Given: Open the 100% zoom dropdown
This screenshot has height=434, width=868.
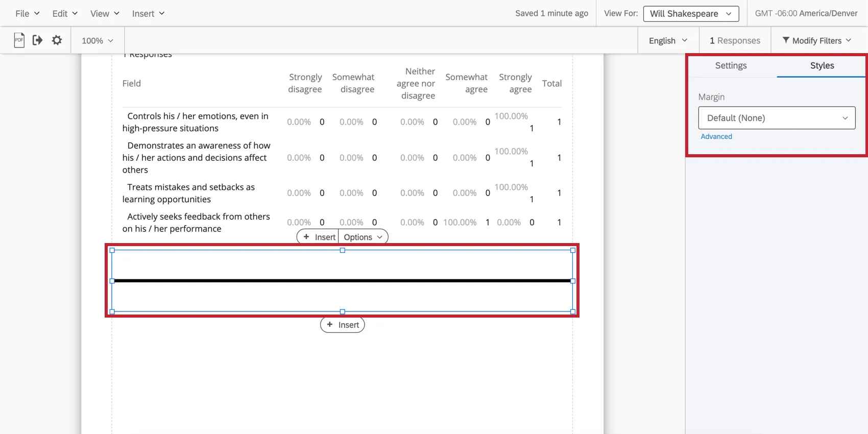Looking at the screenshot, I should pos(97,40).
